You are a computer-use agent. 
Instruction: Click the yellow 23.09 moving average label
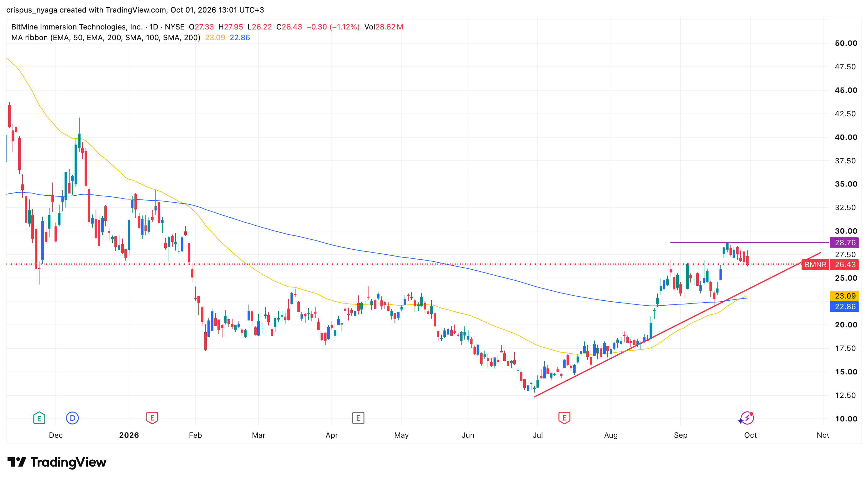845,296
